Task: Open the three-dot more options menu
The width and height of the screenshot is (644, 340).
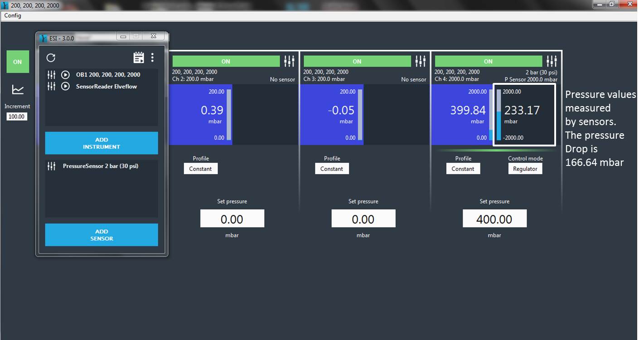Action: (x=152, y=58)
